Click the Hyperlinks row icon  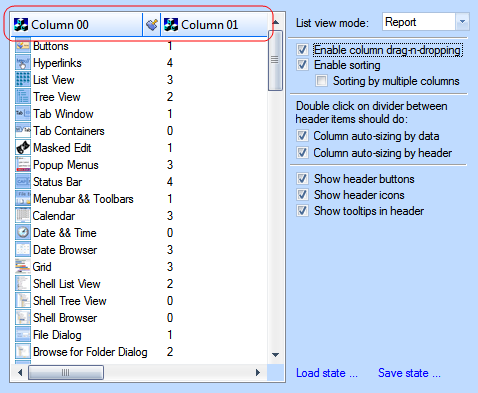coord(23,63)
